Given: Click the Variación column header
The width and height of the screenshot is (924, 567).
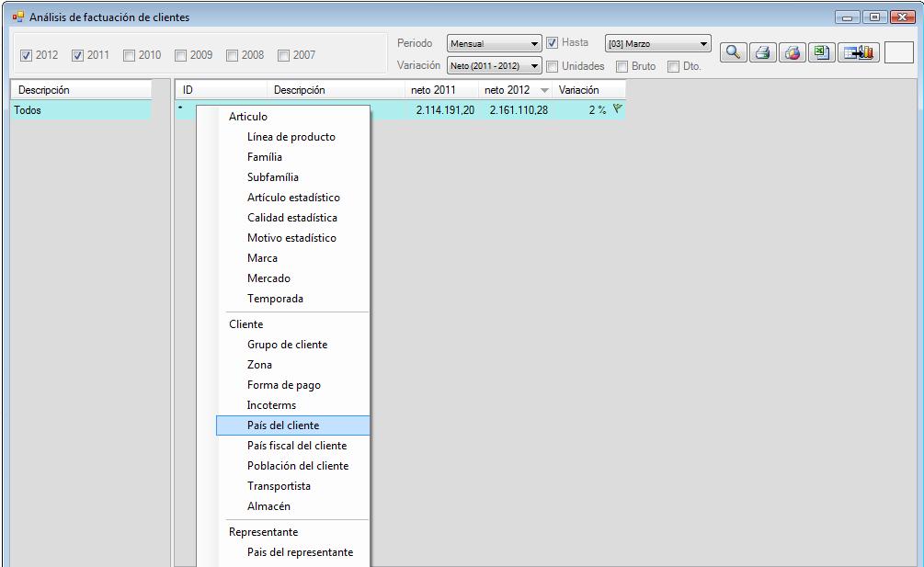Looking at the screenshot, I should 578,90.
